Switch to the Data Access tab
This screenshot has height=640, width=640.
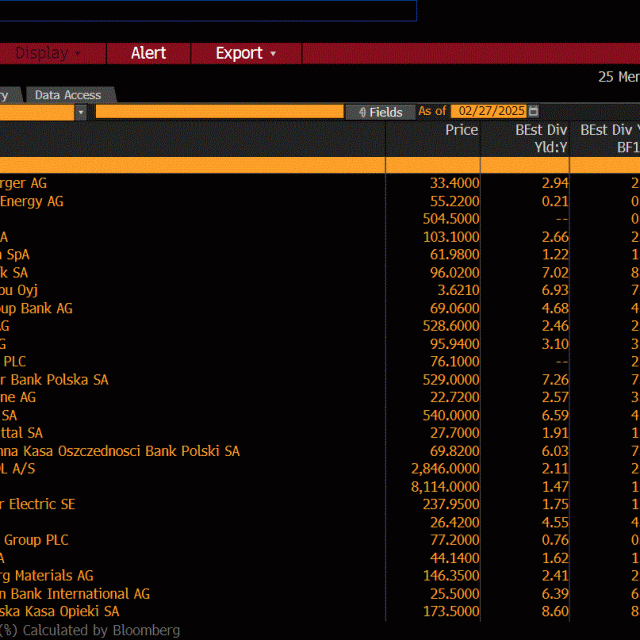[x=68, y=95]
